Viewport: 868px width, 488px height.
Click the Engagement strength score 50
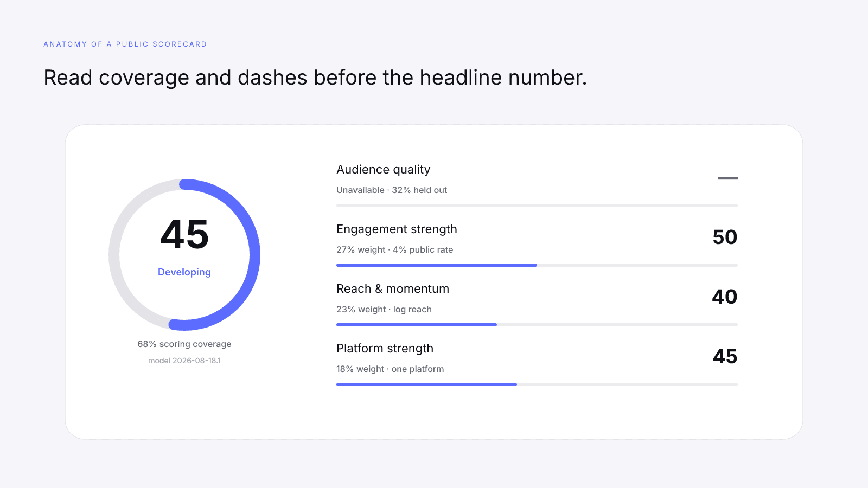[x=725, y=237]
